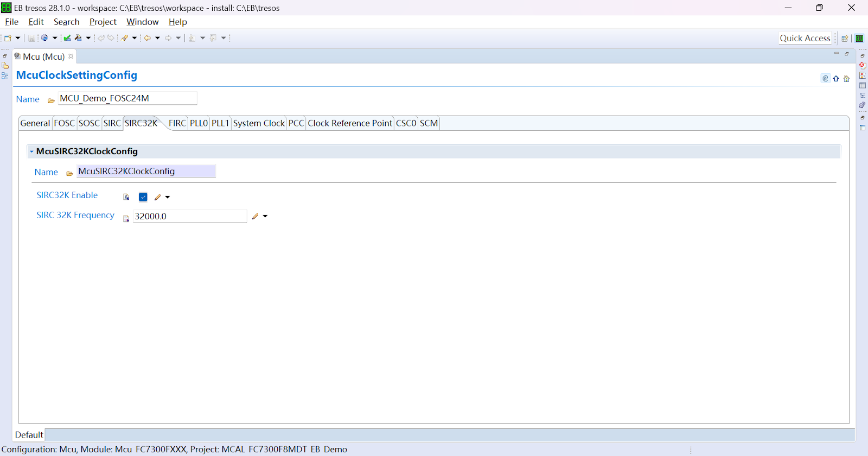868x456 pixels.
Task: Switch to the PLL0 tab
Action: pyautogui.click(x=199, y=123)
